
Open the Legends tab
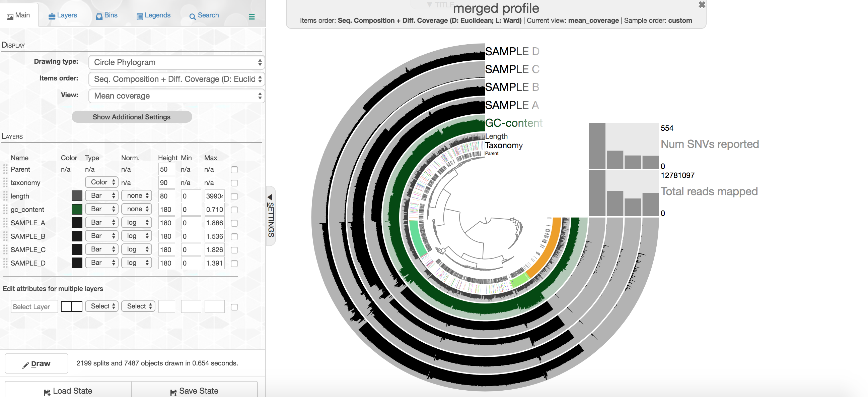click(154, 15)
